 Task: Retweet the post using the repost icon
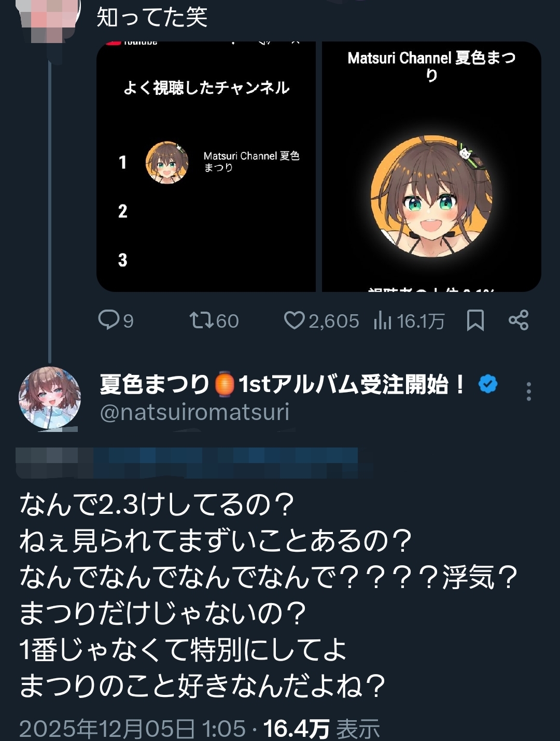201,320
